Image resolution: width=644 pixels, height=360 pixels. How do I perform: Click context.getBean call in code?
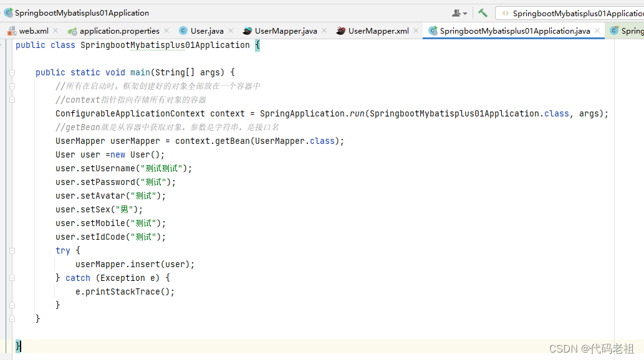tap(213, 141)
